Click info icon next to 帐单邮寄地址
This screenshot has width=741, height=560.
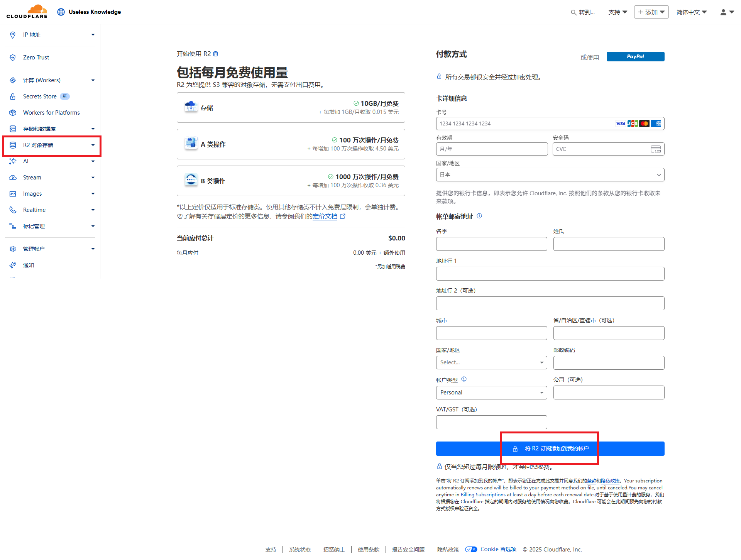pyautogui.click(x=479, y=216)
